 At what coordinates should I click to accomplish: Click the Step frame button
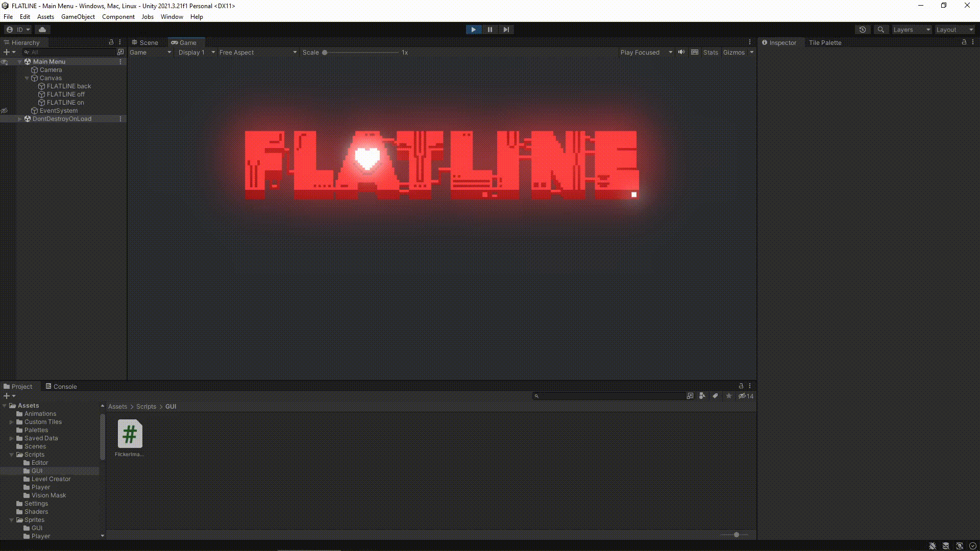506,29
